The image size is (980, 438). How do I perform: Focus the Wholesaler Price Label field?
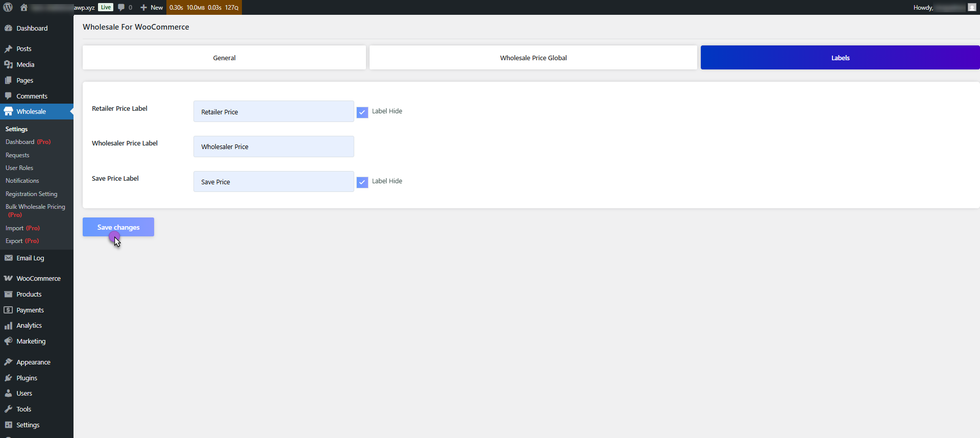[274, 147]
